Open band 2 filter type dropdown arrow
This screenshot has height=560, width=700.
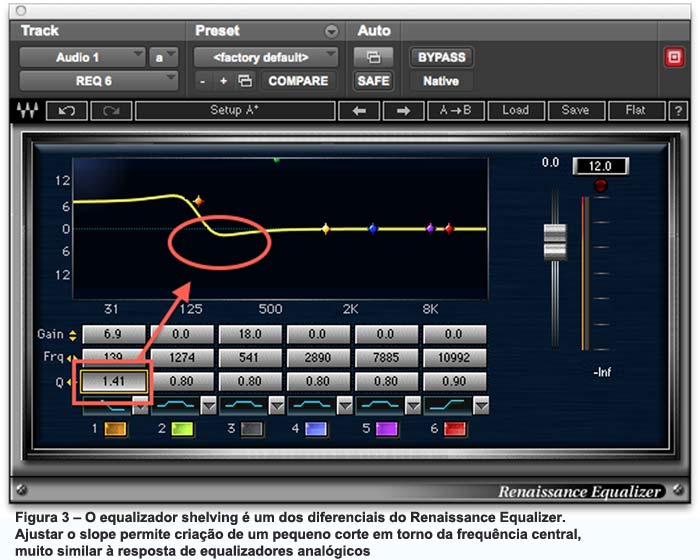click(x=208, y=405)
